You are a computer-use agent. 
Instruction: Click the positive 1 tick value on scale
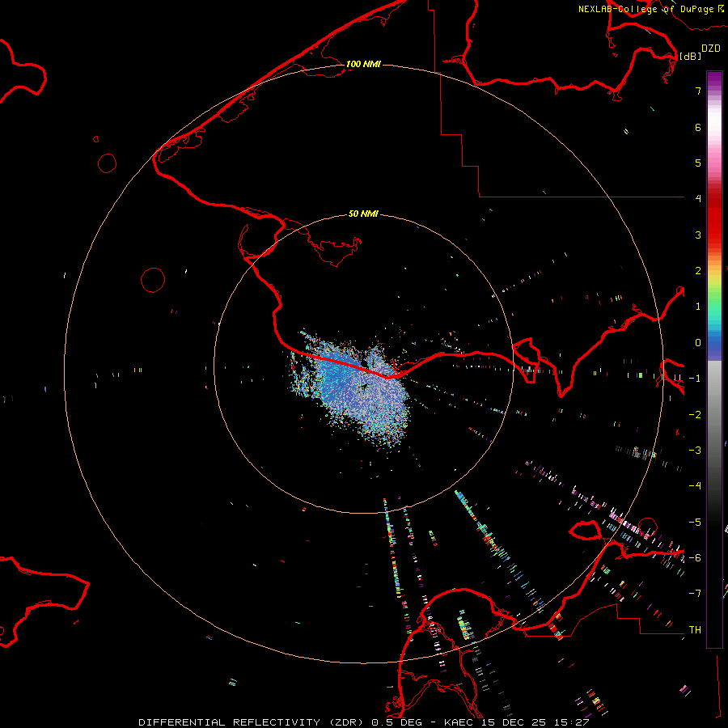(x=698, y=307)
